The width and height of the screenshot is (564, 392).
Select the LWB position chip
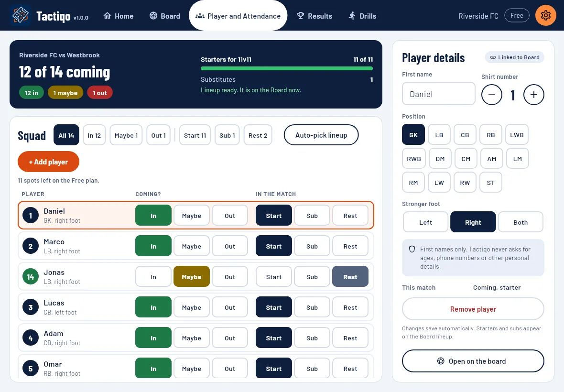[517, 135]
